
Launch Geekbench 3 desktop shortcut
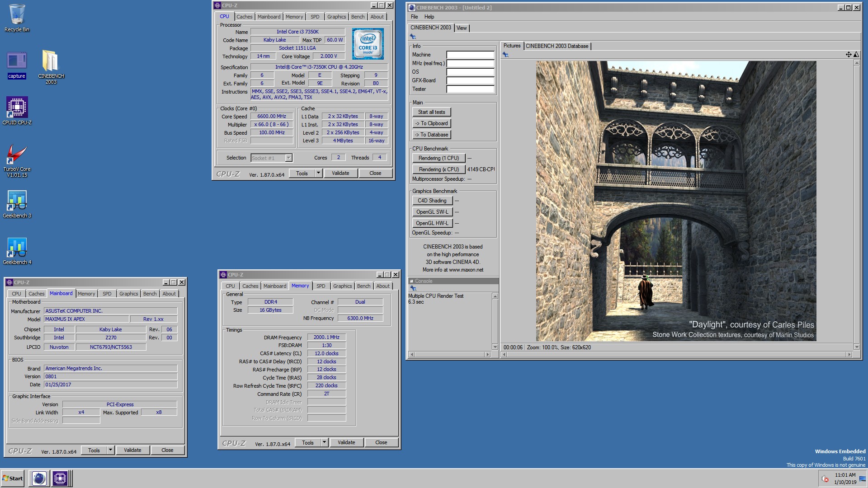tap(17, 204)
